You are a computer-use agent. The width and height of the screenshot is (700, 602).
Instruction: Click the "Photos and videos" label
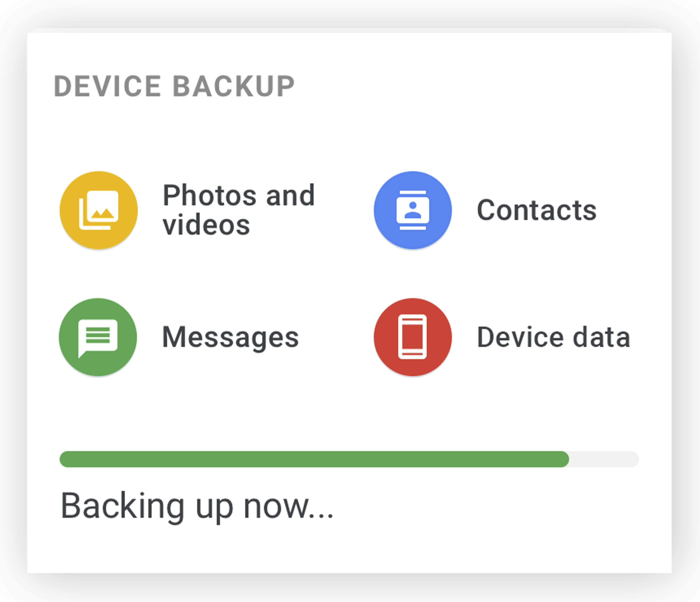pos(238,209)
